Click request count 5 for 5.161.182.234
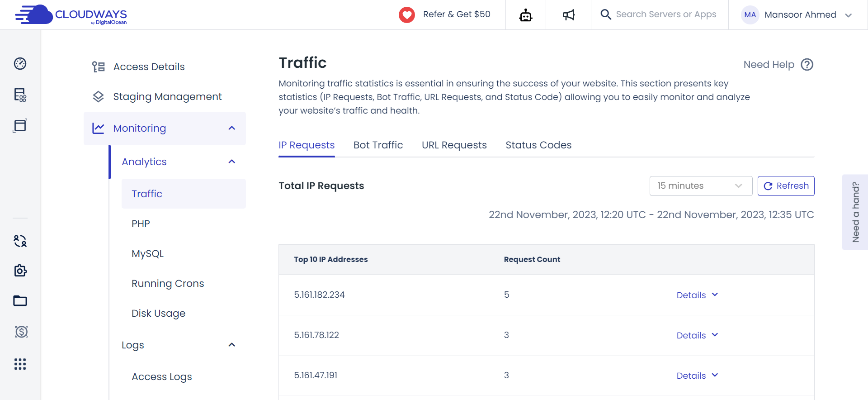Screen dimensions: 868x400 click(506, 295)
